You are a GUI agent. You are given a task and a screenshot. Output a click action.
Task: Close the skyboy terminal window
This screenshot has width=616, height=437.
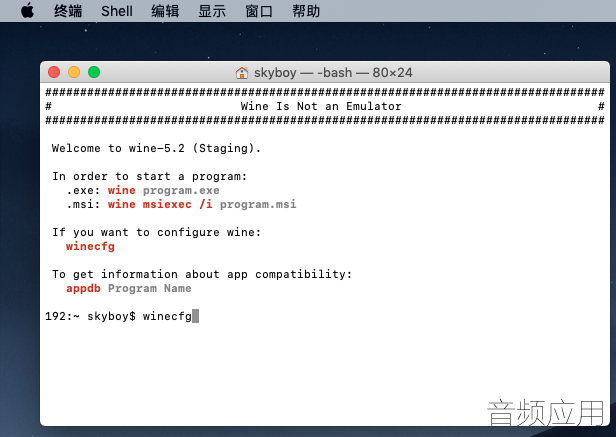click(x=54, y=72)
